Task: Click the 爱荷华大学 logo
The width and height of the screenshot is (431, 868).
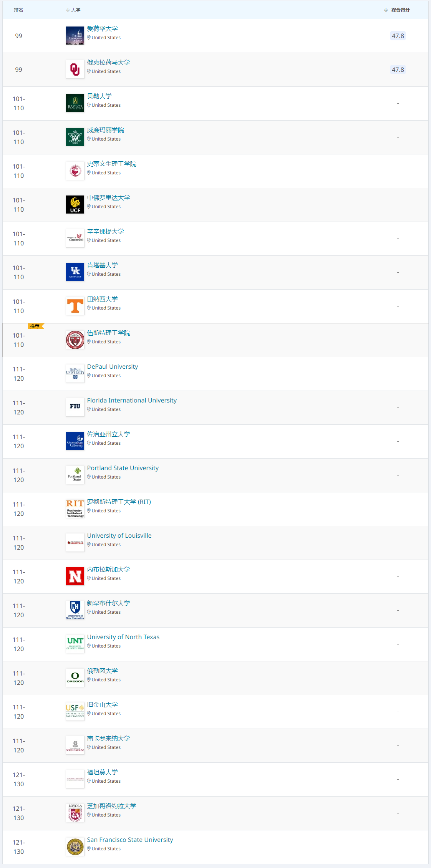Action: pos(75,36)
